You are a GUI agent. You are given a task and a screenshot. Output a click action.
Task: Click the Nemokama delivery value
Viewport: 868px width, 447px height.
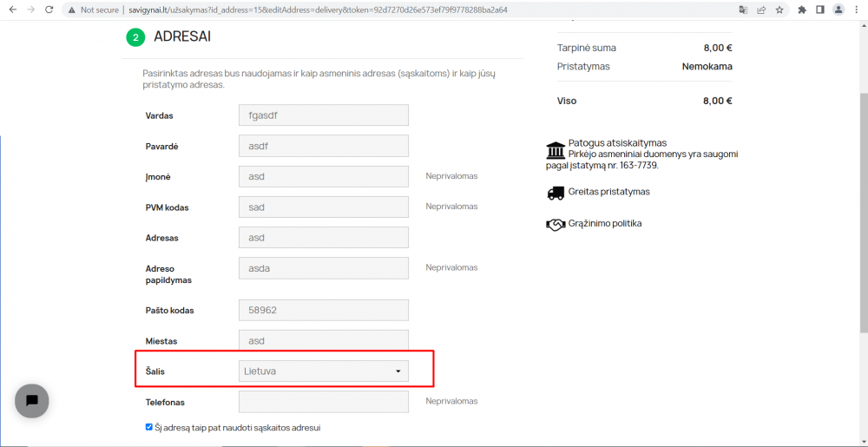[x=707, y=66]
